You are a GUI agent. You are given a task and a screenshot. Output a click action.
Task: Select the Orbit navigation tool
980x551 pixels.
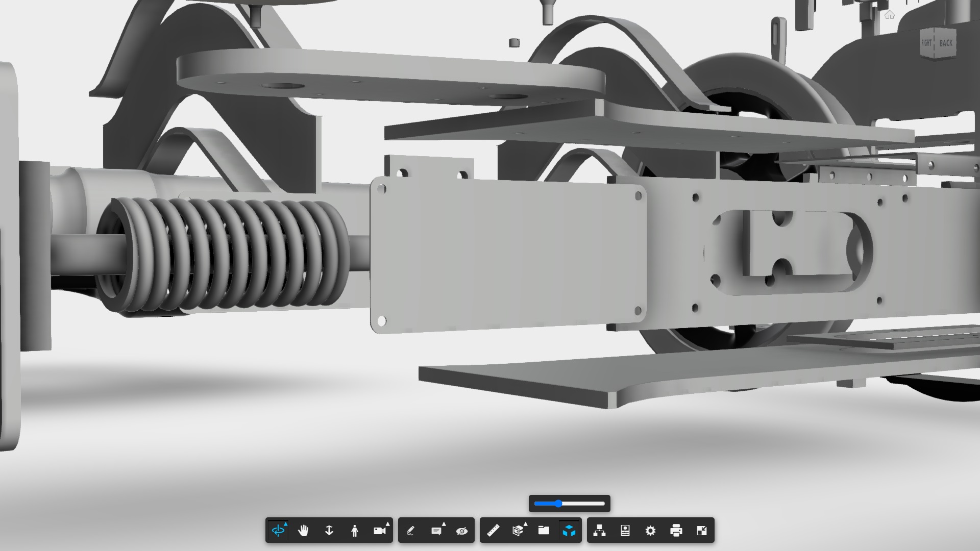point(278,531)
